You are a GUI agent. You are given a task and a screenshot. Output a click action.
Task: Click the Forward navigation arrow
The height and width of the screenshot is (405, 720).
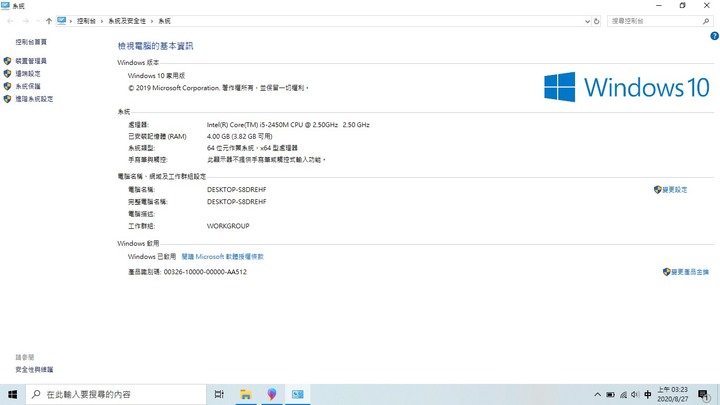tap(25, 21)
